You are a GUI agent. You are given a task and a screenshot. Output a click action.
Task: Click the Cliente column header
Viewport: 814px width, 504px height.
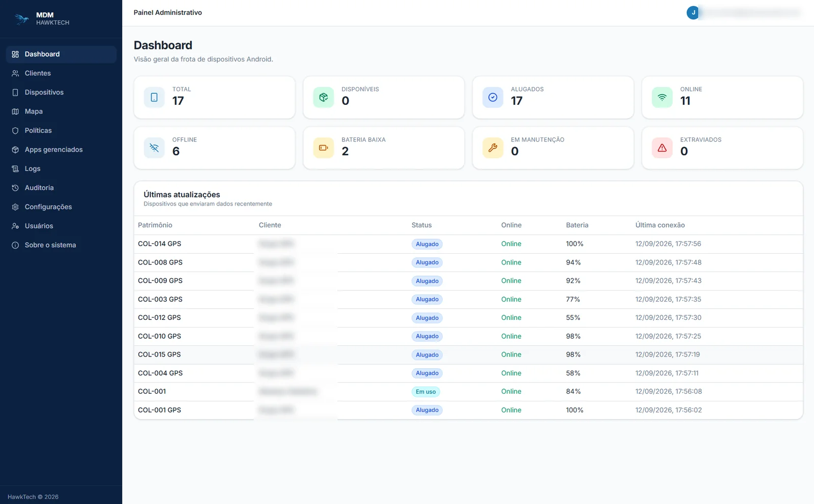[x=270, y=225]
